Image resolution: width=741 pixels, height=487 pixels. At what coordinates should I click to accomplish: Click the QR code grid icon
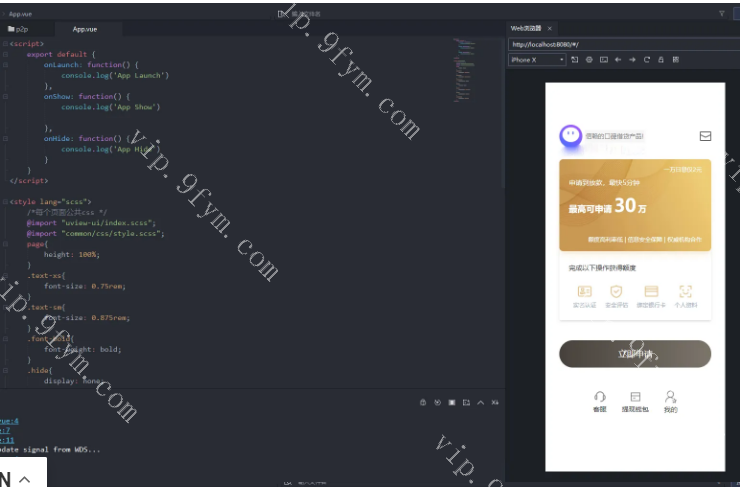coord(676,60)
